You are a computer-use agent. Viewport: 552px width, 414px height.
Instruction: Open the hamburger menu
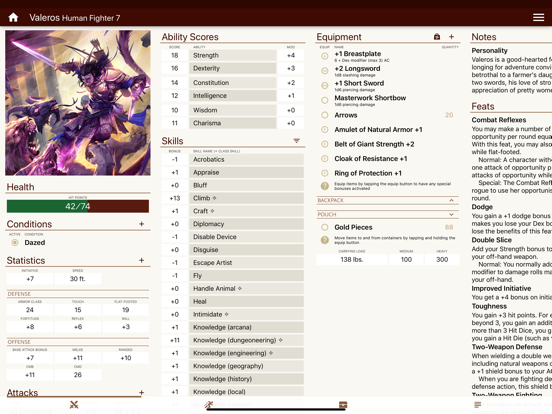538,17
